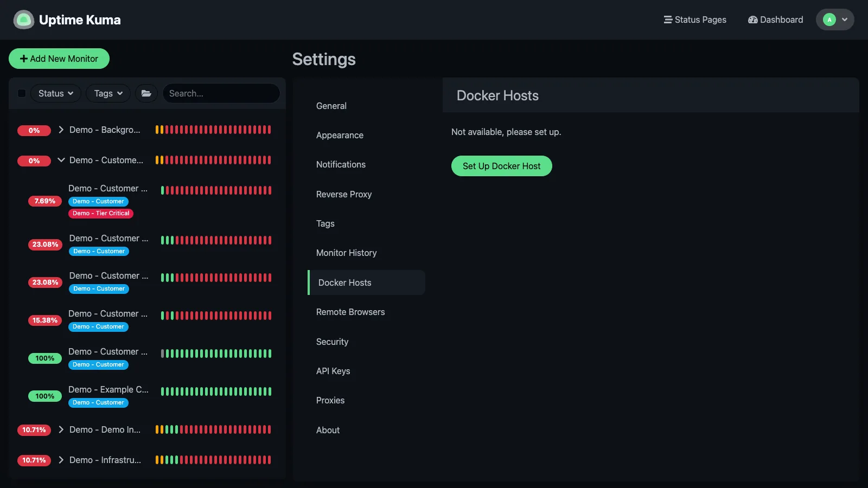This screenshot has height=488, width=868.
Task: Open the General settings tab
Action: click(x=366, y=106)
